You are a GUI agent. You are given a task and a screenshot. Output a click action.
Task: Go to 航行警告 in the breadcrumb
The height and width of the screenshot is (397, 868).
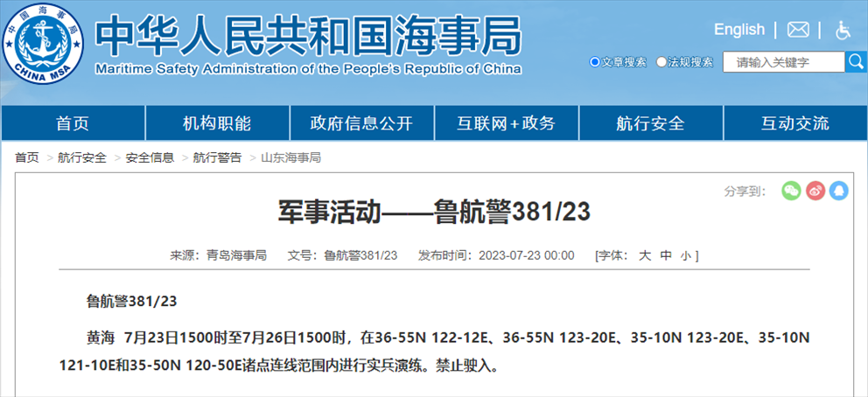coord(217,157)
